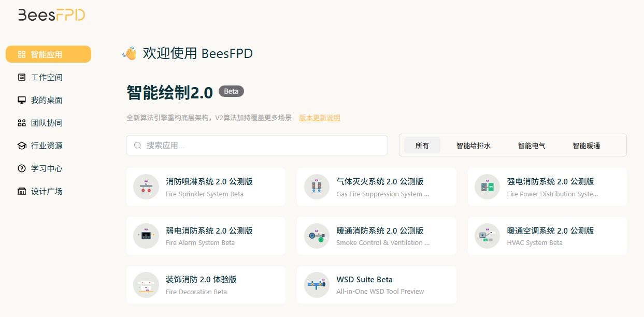Viewport: 644px width, 317px height.
Task: Open 工作空间 in the sidebar
Action: pyautogui.click(x=47, y=77)
